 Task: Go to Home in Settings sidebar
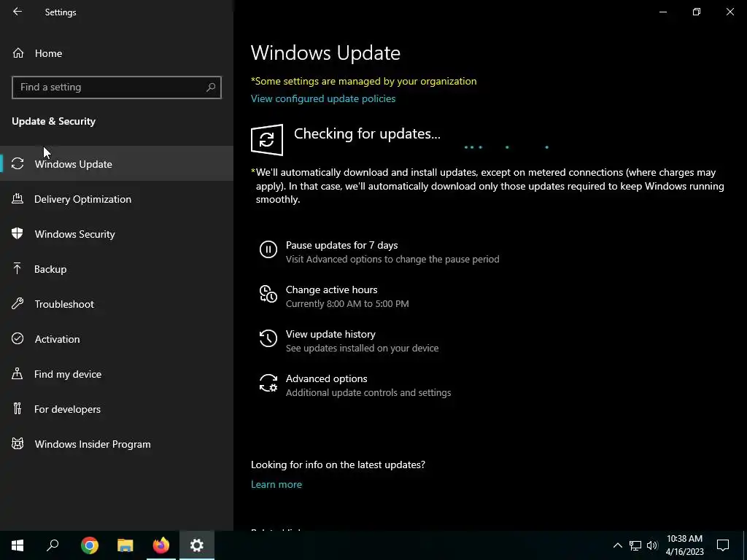coord(117,53)
